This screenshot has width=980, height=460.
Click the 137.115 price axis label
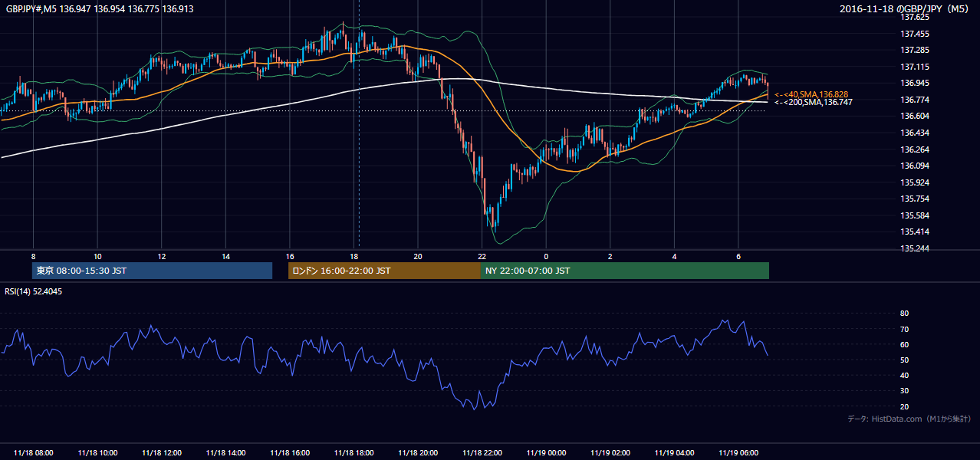[916, 67]
